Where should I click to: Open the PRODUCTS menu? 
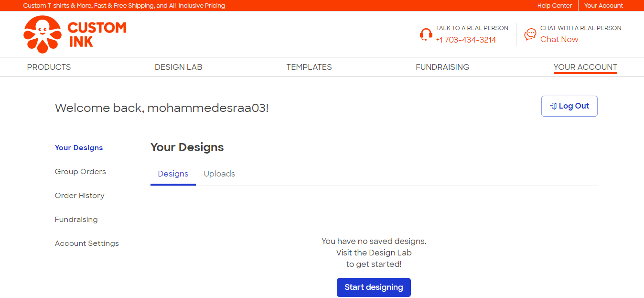tap(49, 67)
